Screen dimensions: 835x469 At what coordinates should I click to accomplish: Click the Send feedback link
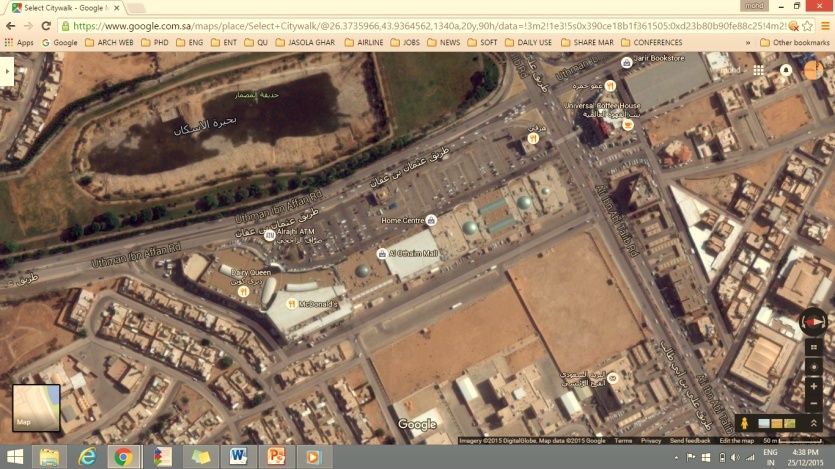click(690, 440)
